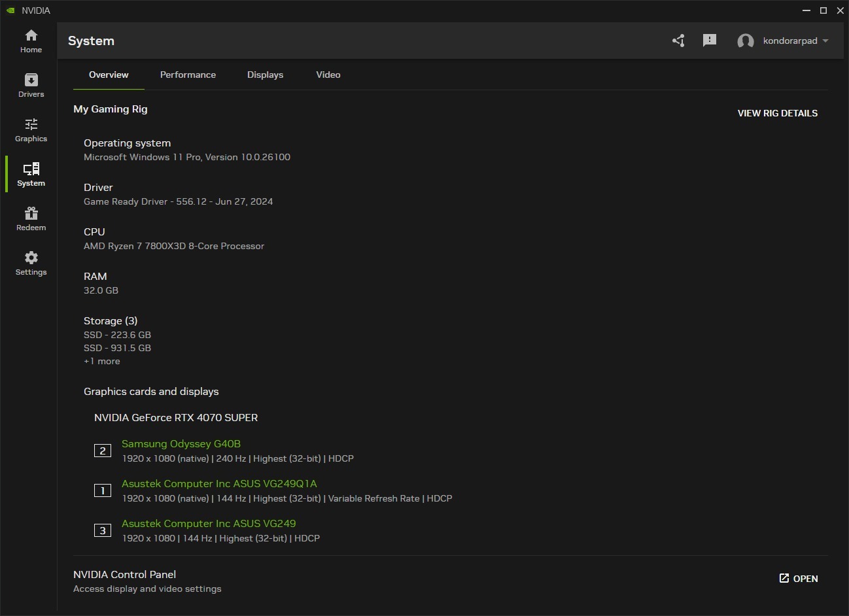Switch to the Performance tab
This screenshot has width=849, height=616.
click(x=188, y=75)
